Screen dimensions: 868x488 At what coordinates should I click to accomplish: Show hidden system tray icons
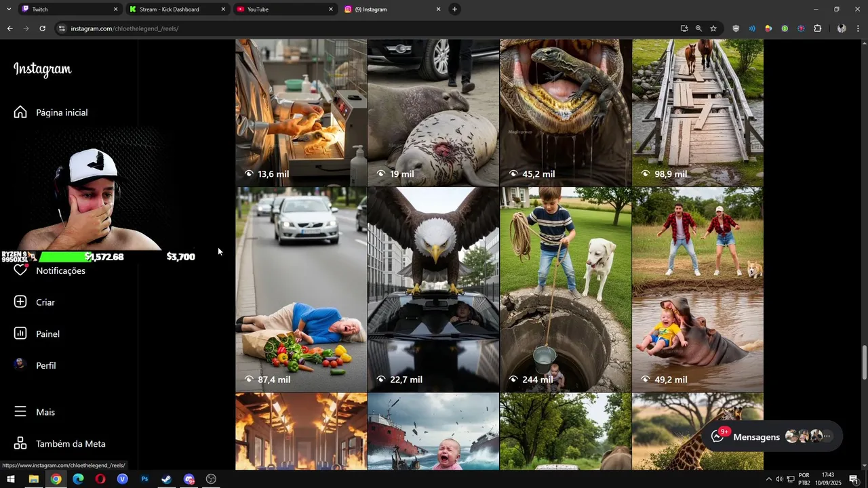point(768,479)
